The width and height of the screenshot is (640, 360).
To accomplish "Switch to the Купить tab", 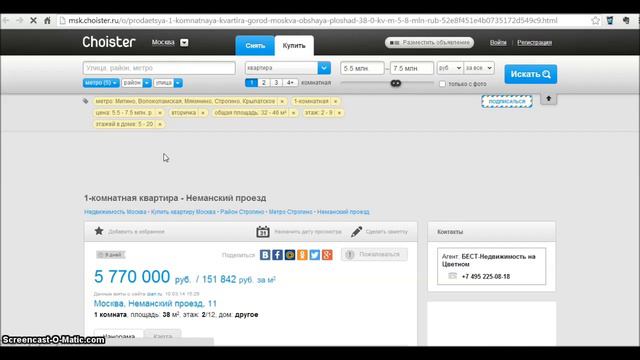I will tap(294, 45).
